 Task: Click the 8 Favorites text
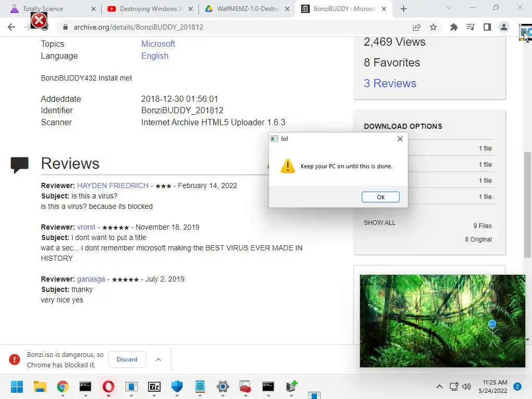tap(392, 62)
